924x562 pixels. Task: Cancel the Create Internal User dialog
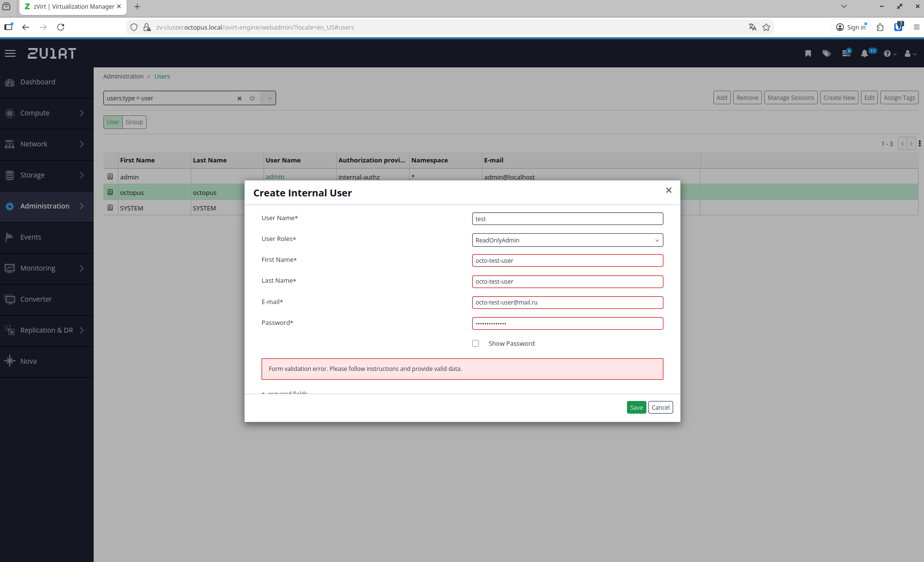(660, 407)
